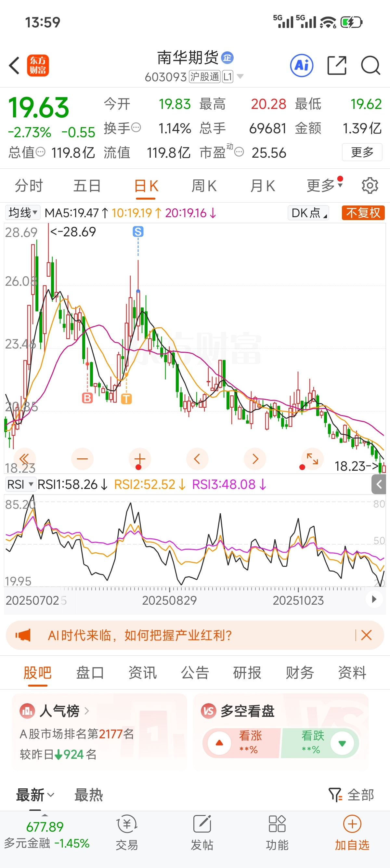Expand the stock code 603093 dropdown arrow
390x868 pixels.
coord(240,76)
